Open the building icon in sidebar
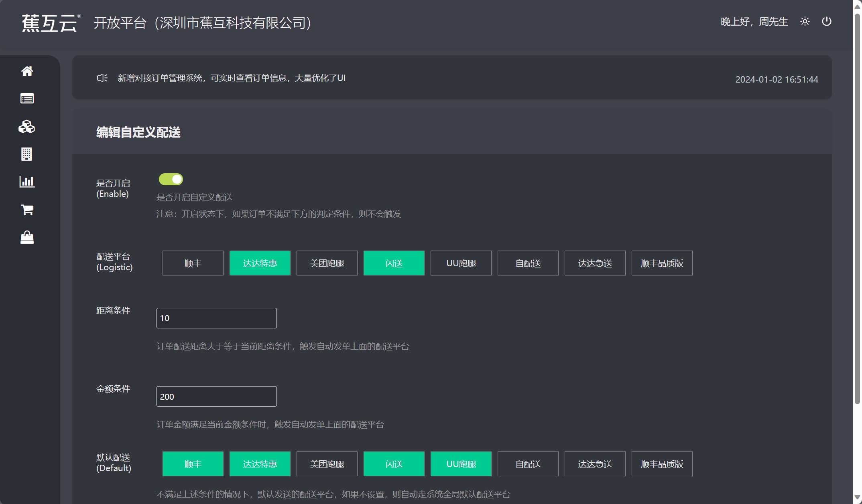862x504 pixels. point(27,154)
